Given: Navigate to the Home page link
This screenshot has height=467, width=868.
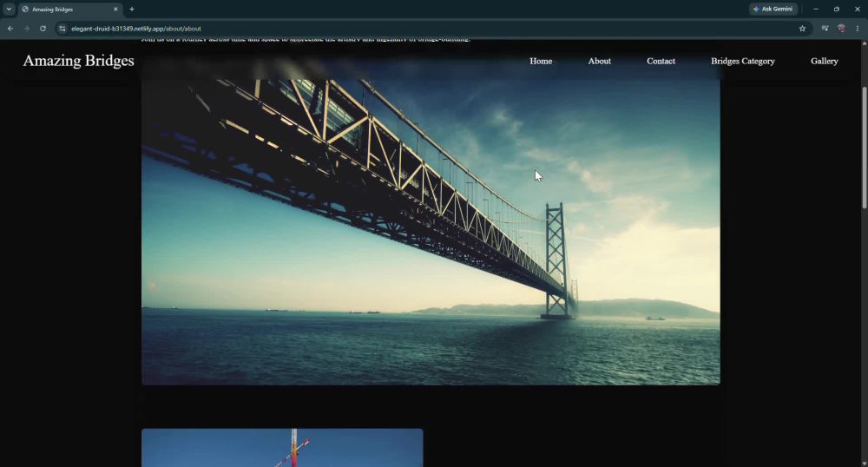Looking at the screenshot, I should click(x=541, y=61).
